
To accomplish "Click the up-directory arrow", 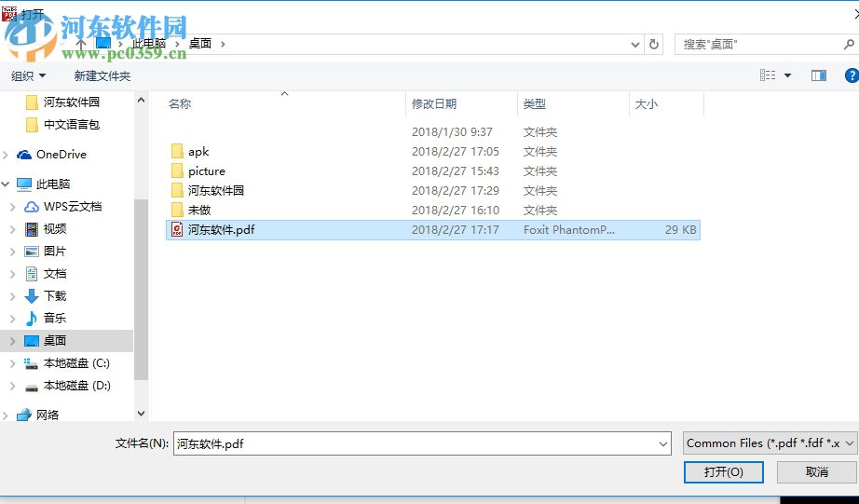I will (x=80, y=45).
